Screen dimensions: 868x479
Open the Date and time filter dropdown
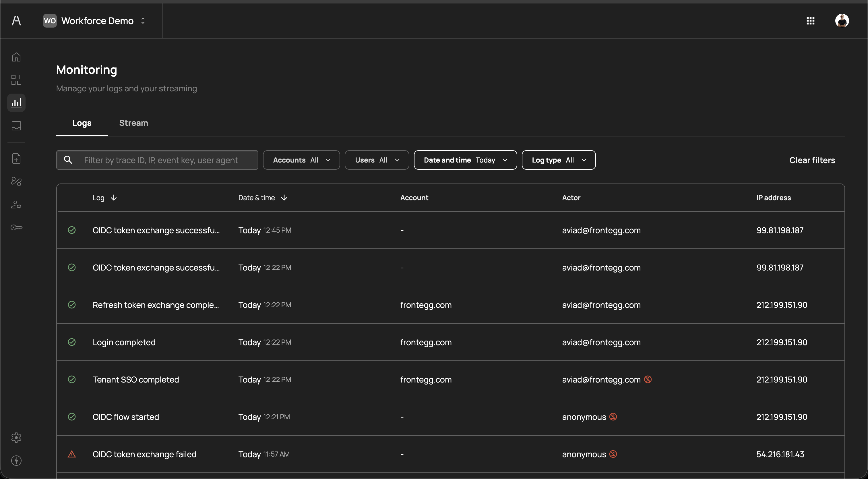point(465,160)
